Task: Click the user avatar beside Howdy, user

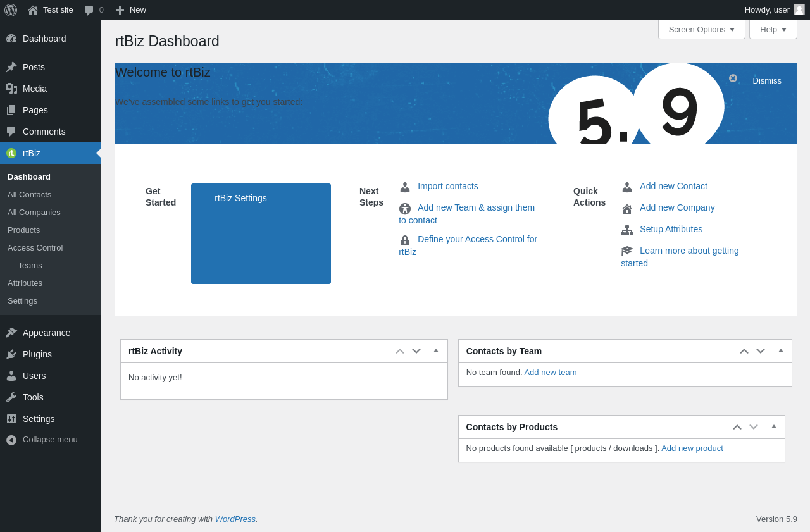Action: point(799,9)
